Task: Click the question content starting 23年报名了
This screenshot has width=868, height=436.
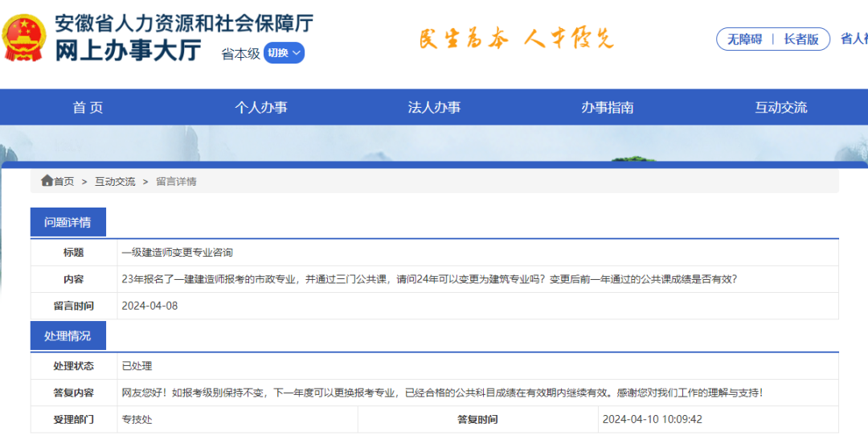Action: point(429,279)
